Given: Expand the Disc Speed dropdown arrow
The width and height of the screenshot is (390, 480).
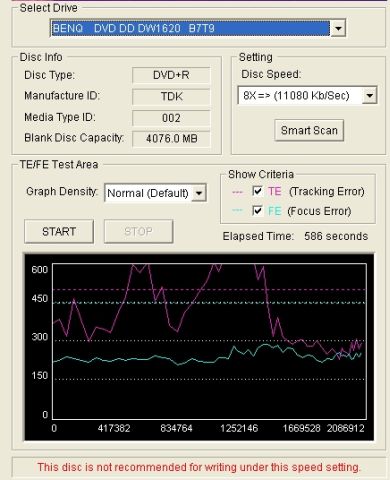Looking at the screenshot, I should pyautogui.click(x=369, y=96).
